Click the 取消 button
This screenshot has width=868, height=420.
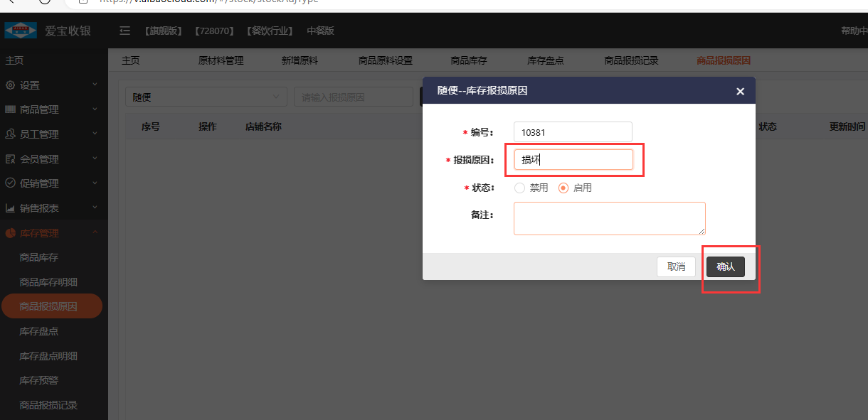[676, 266]
